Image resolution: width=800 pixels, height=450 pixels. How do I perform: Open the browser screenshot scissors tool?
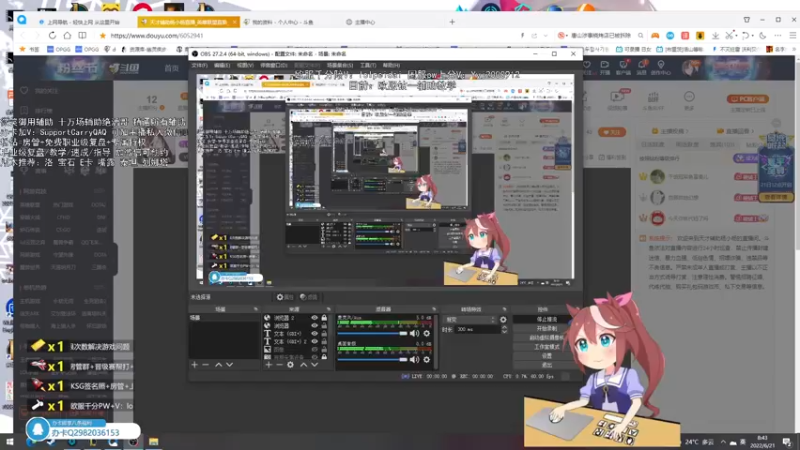(730, 36)
